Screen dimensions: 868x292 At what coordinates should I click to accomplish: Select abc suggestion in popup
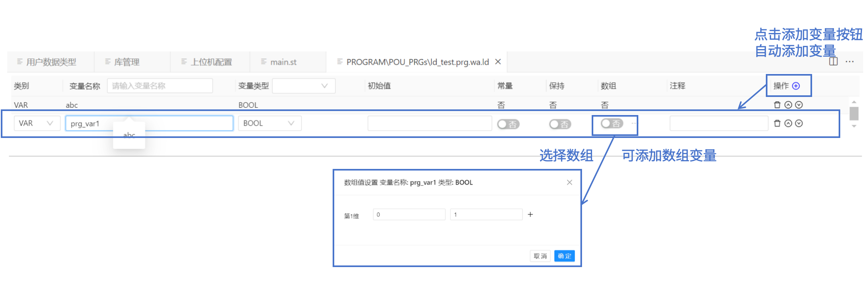point(129,136)
